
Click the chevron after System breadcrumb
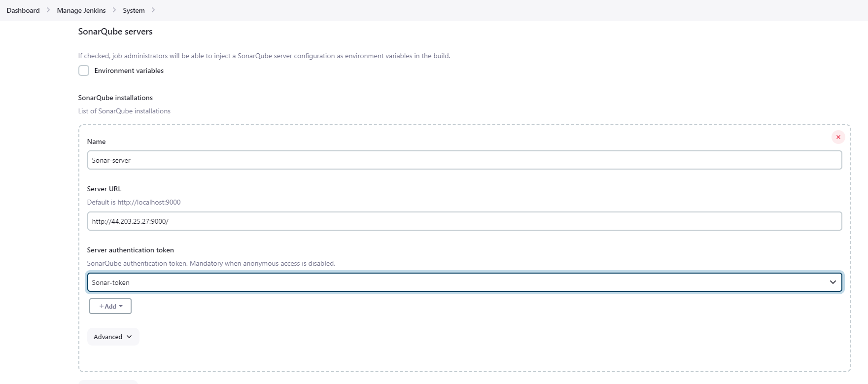[x=153, y=10]
